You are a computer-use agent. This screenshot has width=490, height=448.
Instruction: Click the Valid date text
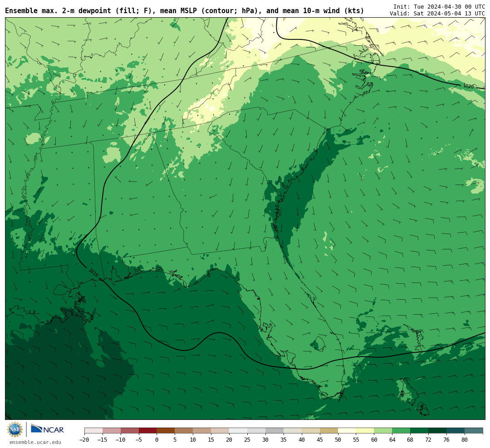coord(437,14)
